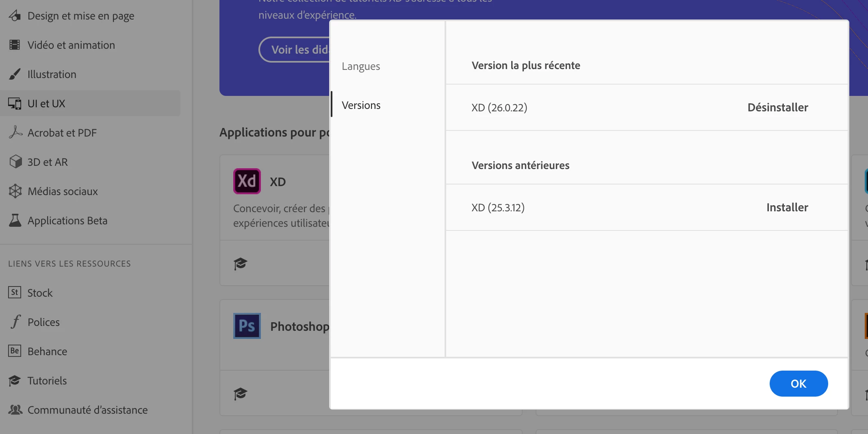Open Médias sociaux category
868x434 pixels.
[x=90, y=191]
